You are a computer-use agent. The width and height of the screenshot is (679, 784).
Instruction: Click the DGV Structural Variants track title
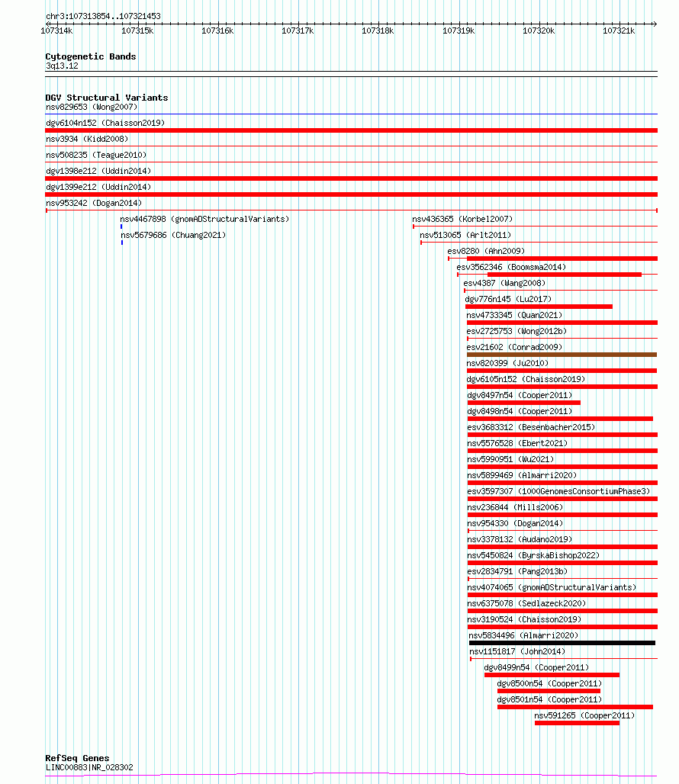(107, 98)
